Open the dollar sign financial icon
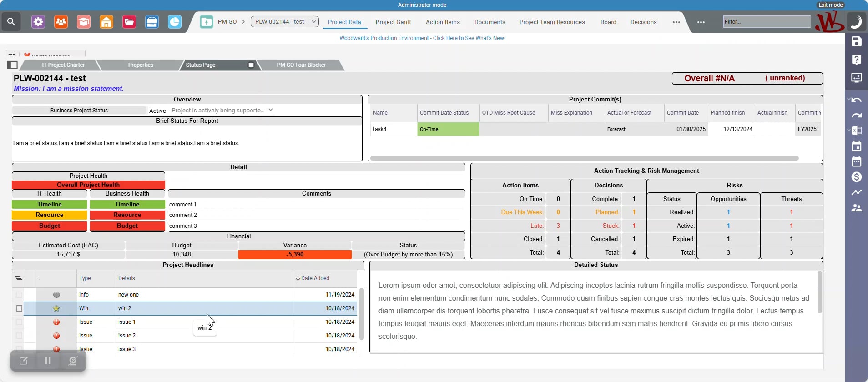 [x=857, y=177]
